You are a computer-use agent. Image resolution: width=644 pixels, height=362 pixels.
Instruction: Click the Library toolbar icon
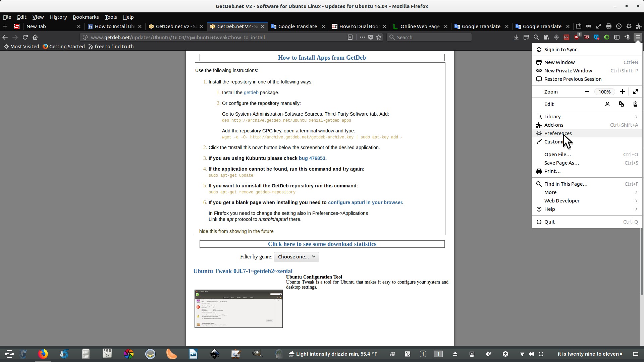point(546,37)
